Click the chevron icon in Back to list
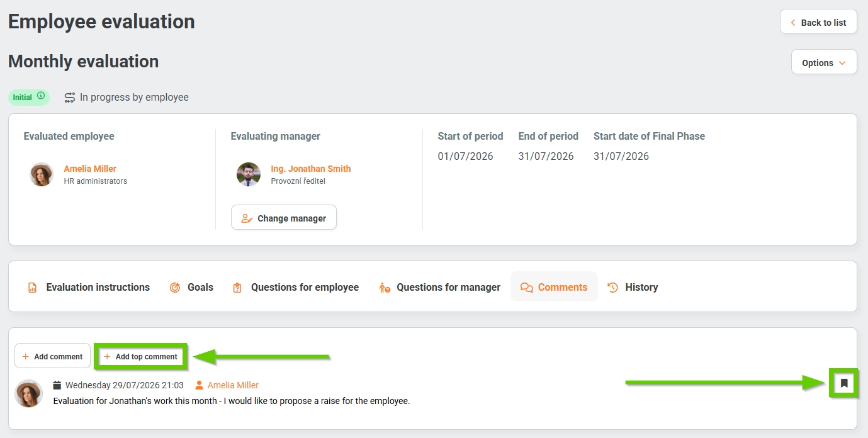 (x=793, y=23)
